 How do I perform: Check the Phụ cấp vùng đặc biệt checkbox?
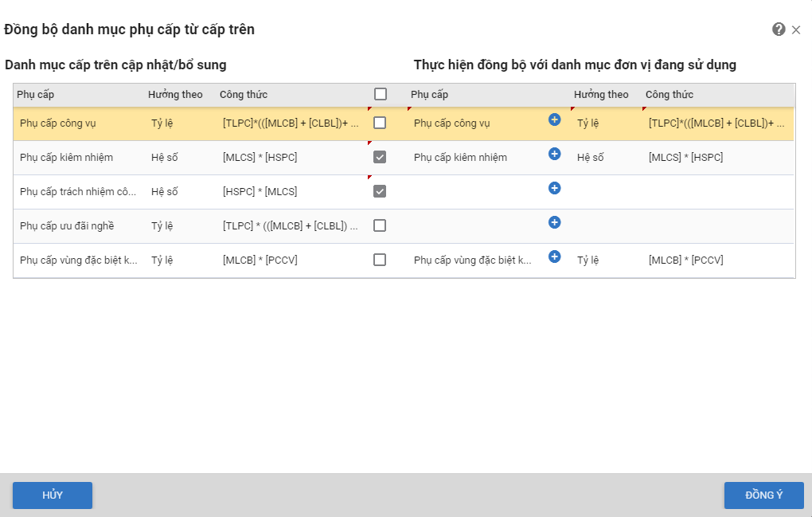click(380, 260)
